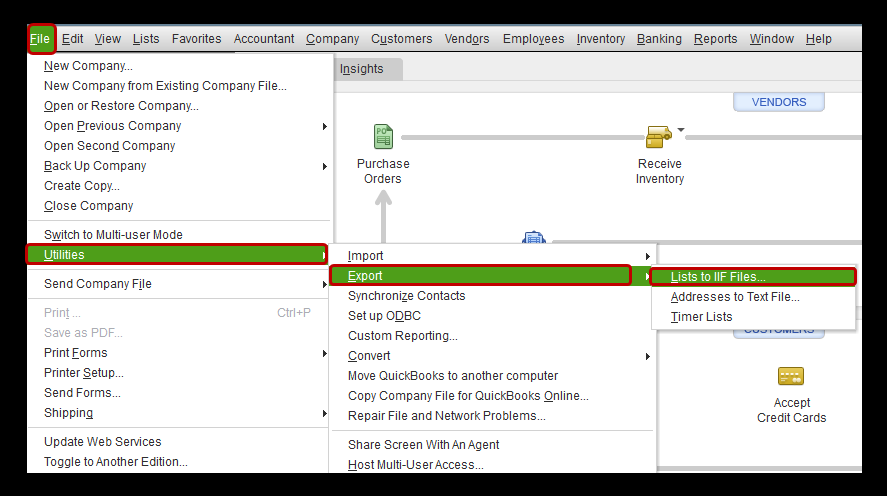Click the VENDORS button
This screenshot has width=887, height=496.
[x=779, y=102]
